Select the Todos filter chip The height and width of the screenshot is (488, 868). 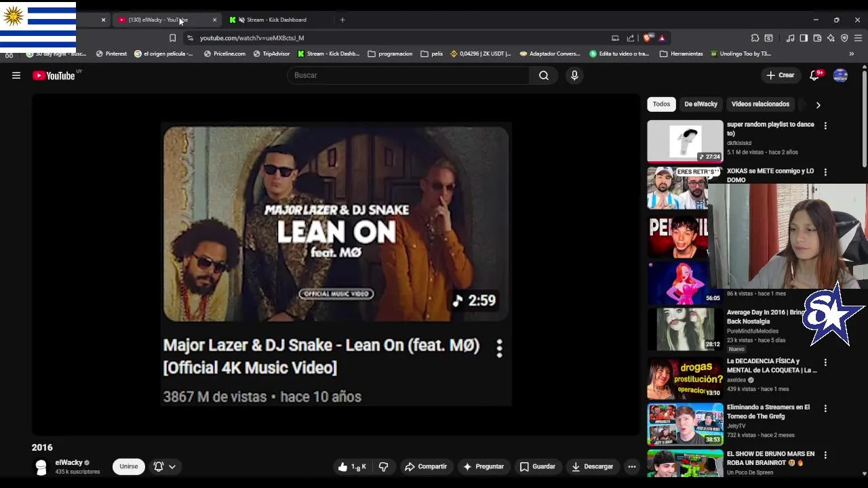(x=661, y=104)
